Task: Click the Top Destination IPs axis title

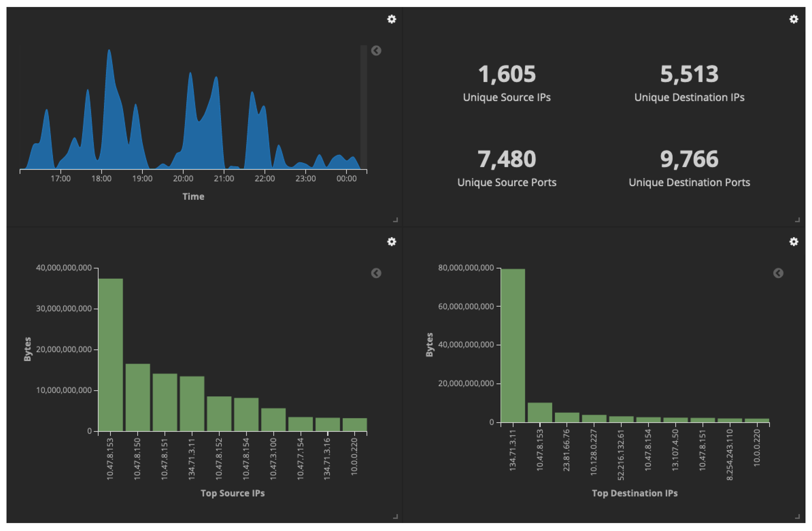Action: pyautogui.click(x=635, y=493)
